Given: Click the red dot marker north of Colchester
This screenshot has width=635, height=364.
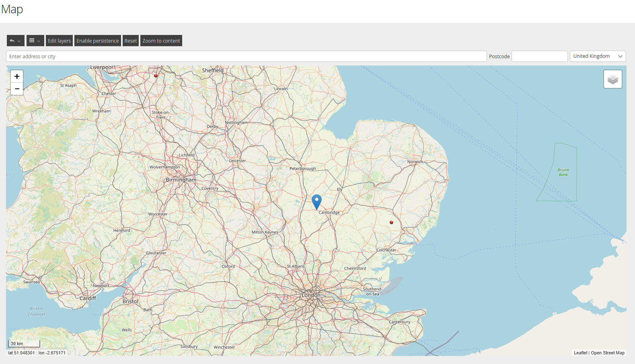Looking at the screenshot, I should tap(391, 222).
